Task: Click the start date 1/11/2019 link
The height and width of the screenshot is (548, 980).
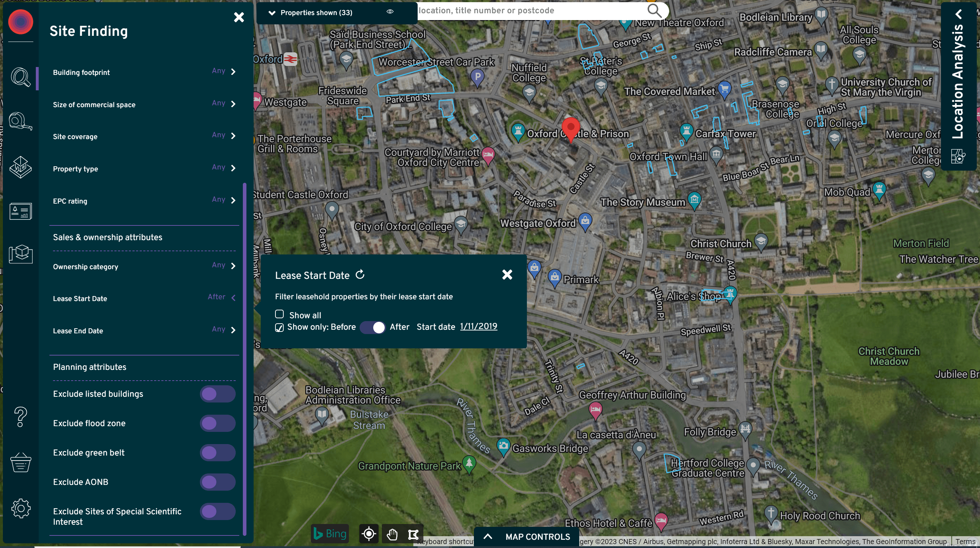Action: click(478, 327)
